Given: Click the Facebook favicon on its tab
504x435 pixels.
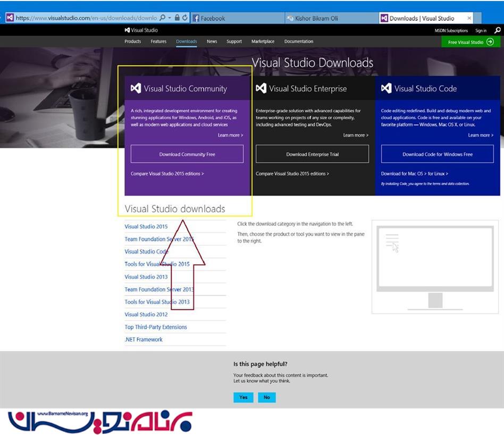Looking at the screenshot, I should point(196,18).
